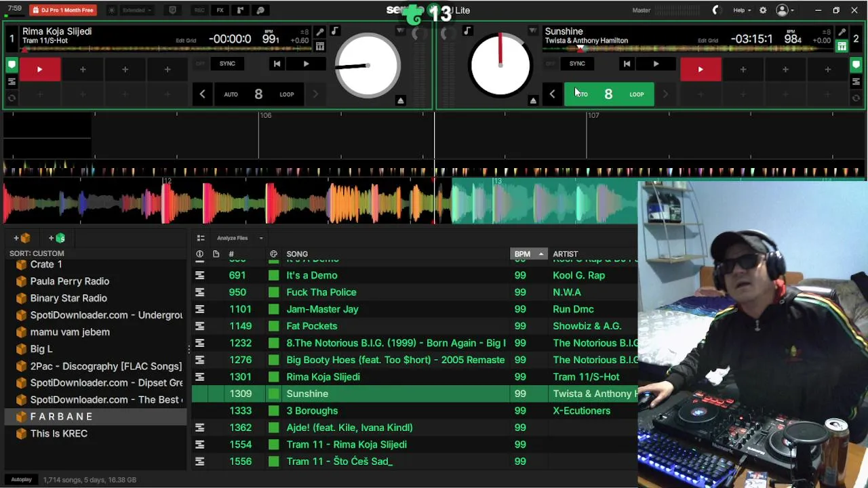The image size is (868, 488).
Task: Click deck 1 track overview waveform
Action: click(x=165, y=49)
